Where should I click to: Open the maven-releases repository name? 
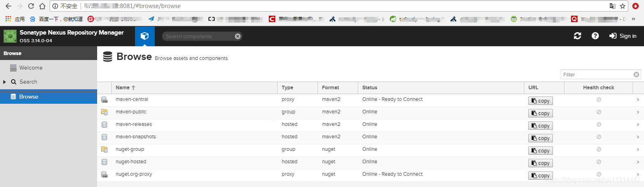click(134, 124)
